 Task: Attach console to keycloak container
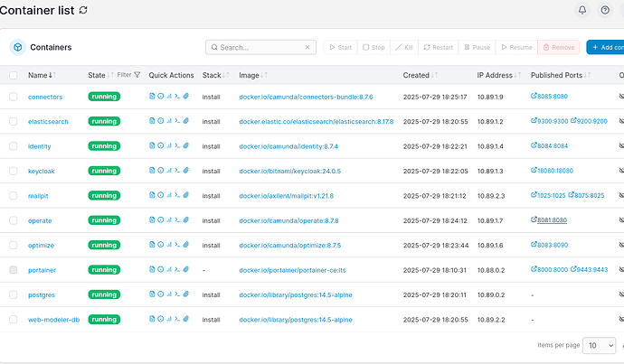click(186, 171)
